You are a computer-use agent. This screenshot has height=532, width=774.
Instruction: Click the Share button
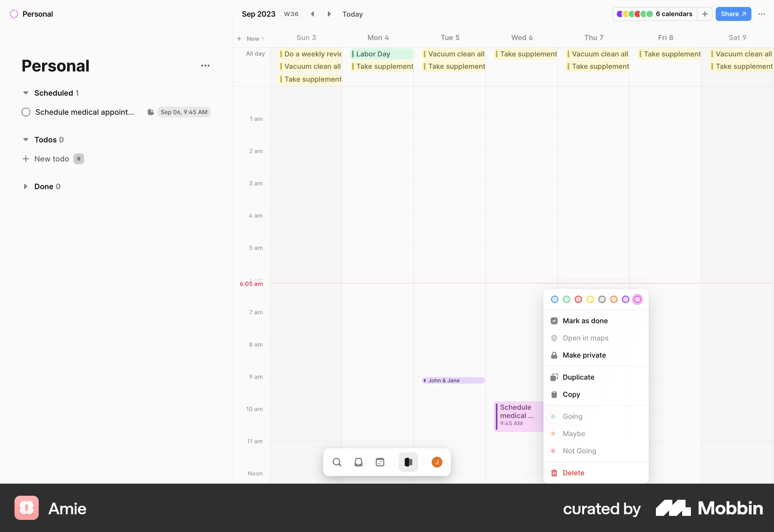click(x=733, y=14)
